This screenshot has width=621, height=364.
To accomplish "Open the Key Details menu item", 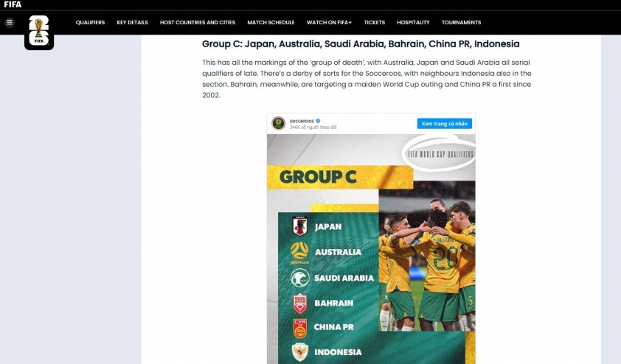I will pos(132,23).
